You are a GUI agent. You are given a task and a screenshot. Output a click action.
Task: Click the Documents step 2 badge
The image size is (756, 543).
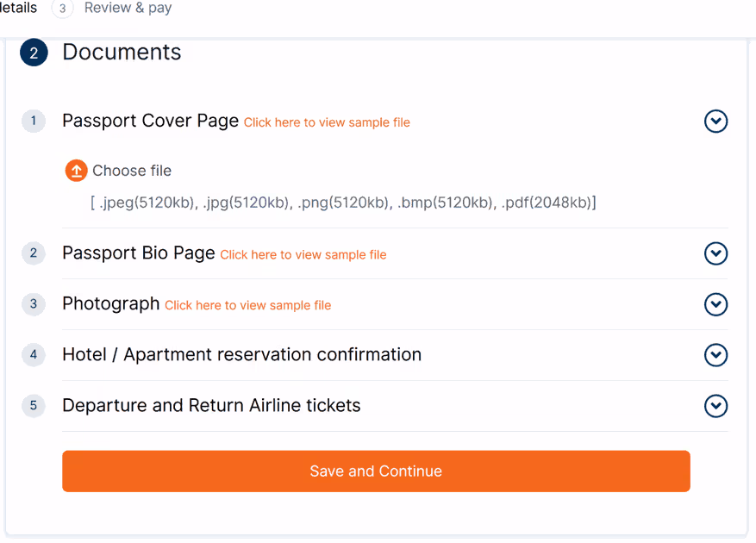34,52
